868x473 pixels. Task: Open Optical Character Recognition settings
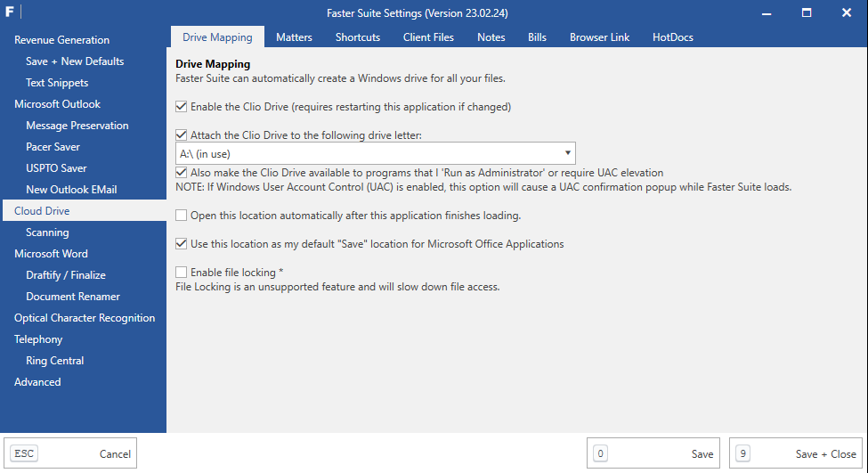85,318
